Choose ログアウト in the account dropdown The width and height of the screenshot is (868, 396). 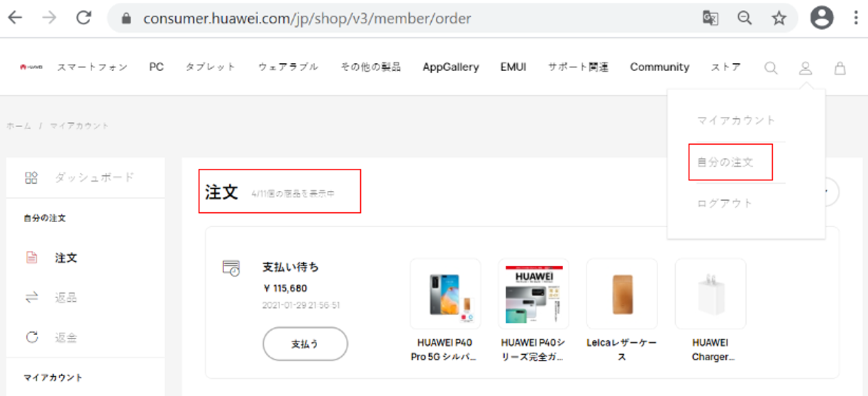725,204
